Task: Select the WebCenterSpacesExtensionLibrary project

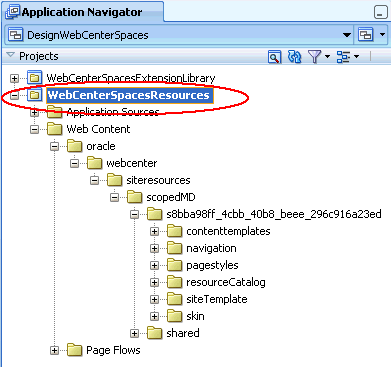Action: (131, 78)
